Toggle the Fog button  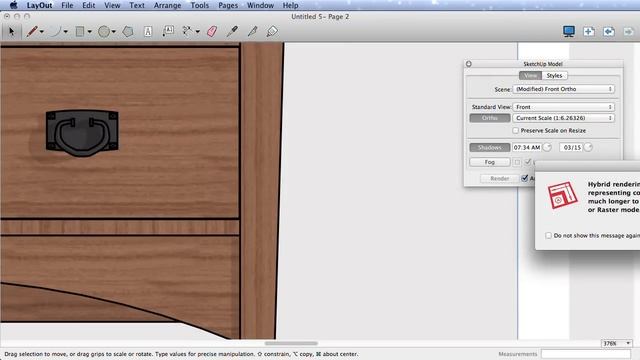pos(490,162)
